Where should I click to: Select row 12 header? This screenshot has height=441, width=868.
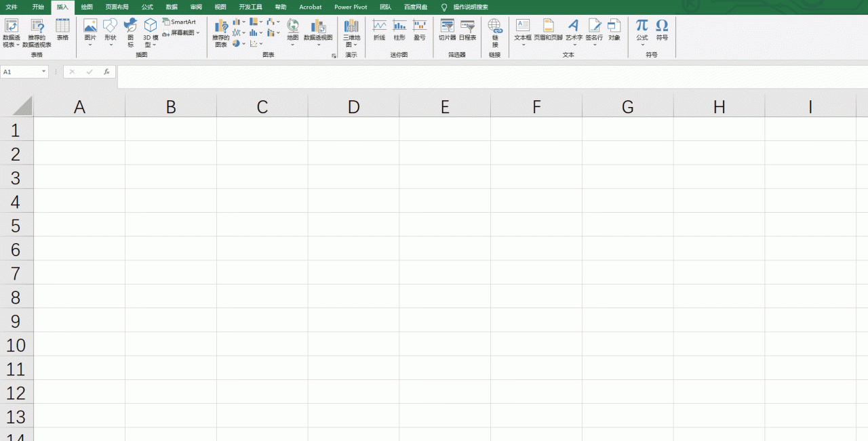[17, 392]
